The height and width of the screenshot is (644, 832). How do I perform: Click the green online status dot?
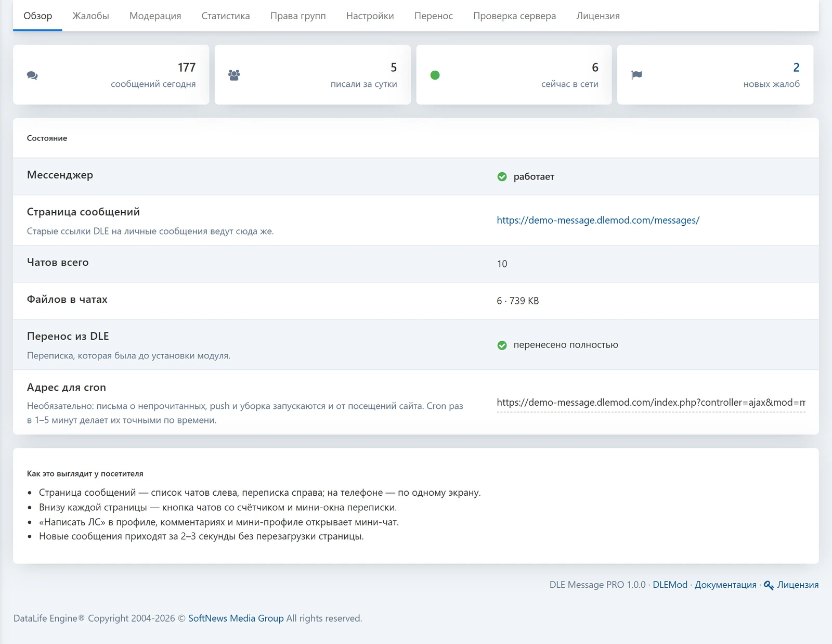click(435, 75)
